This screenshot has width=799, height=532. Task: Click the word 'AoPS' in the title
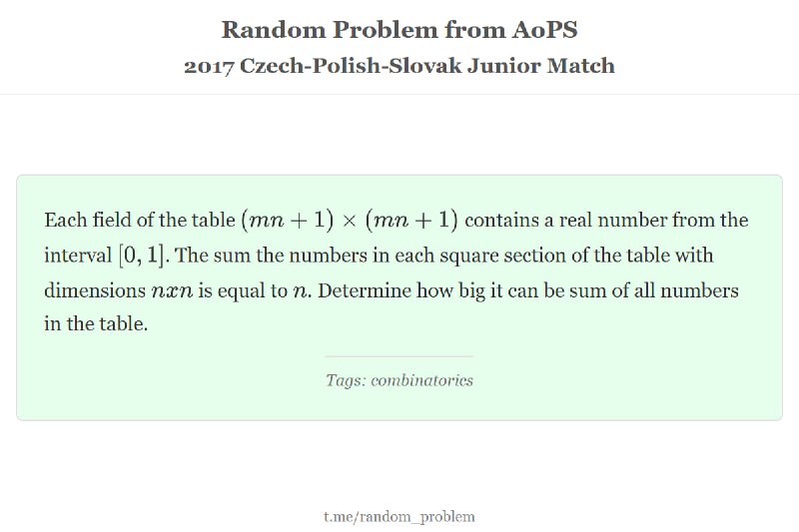[x=544, y=29]
